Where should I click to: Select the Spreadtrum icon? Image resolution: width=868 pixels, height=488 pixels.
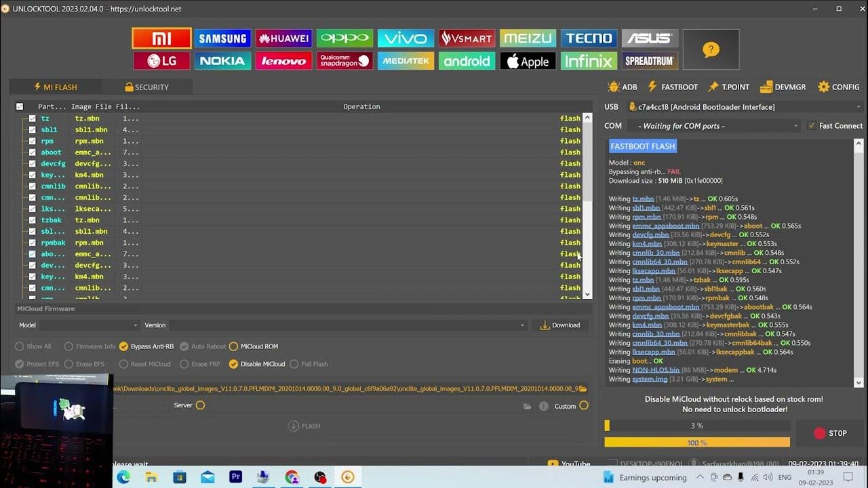[x=650, y=61]
